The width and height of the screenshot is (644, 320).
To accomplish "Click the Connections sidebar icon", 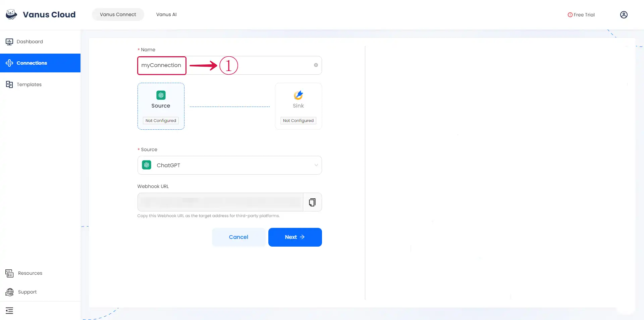I will coord(9,63).
